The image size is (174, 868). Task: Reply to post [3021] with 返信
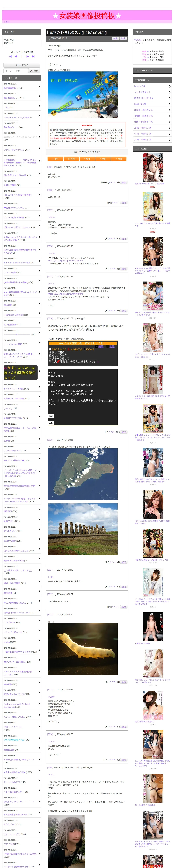tap(124, 182)
